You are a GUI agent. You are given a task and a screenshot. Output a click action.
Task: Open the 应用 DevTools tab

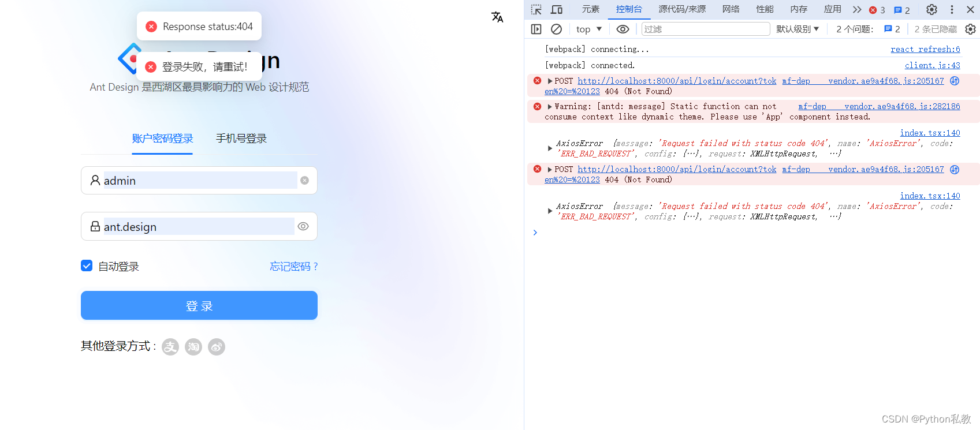pyautogui.click(x=833, y=9)
